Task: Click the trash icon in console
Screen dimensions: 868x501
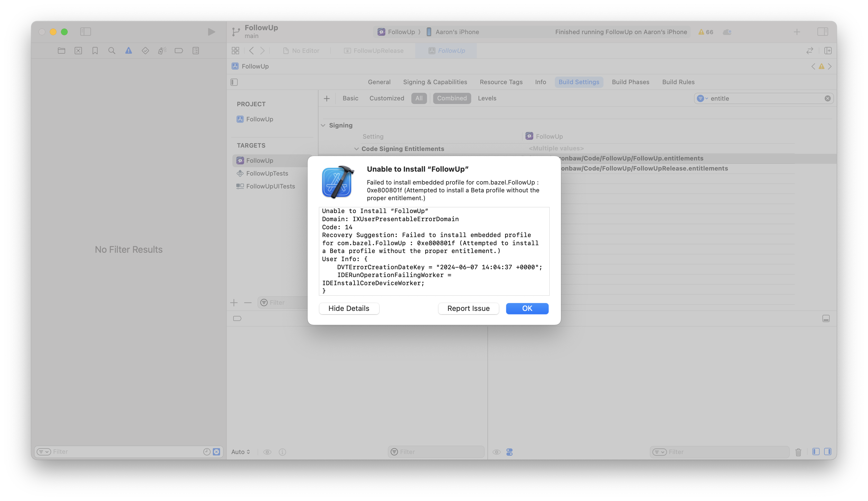Action: click(x=798, y=452)
